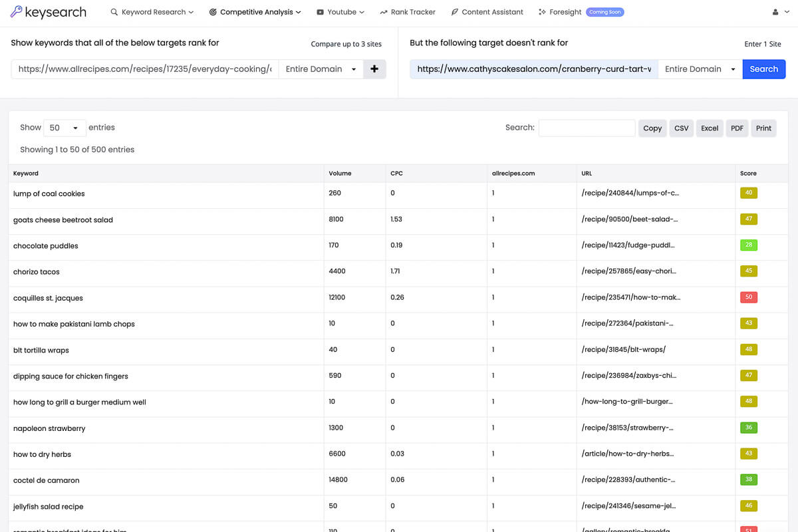Click the allrecipes target URL field
Screen dimensions: 798x532
pyautogui.click(x=145, y=69)
